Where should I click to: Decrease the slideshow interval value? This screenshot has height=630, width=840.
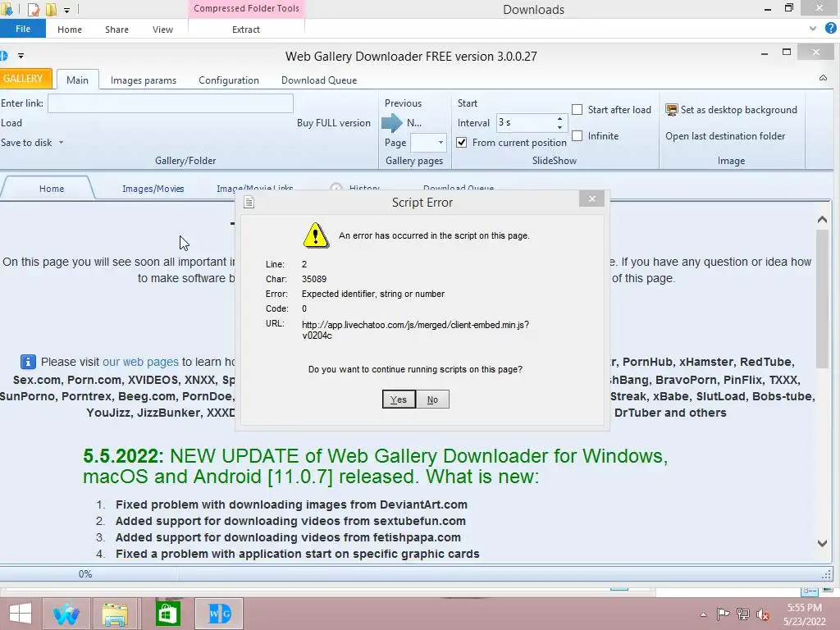click(x=559, y=127)
